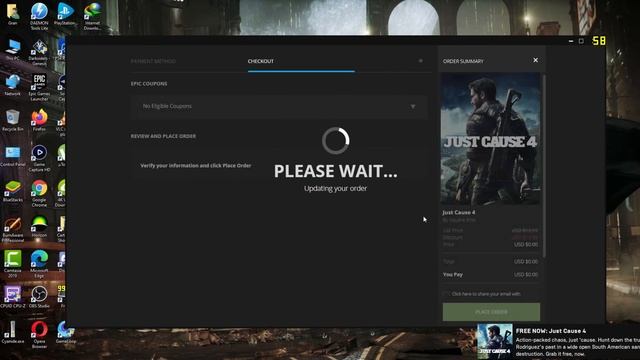Open This PC desktop icon
This screenshot has height=360, width=640.
coord(13,50)
